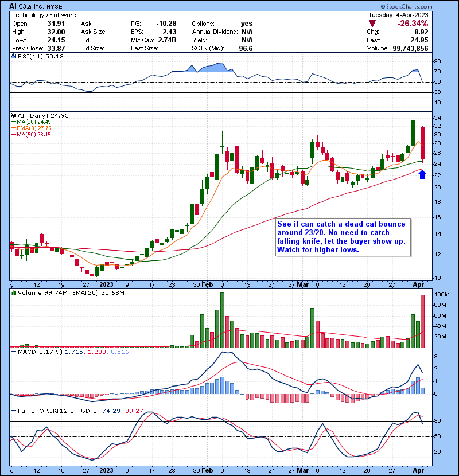Click the P/E value -10.28

pyautogui.click(x=166, y=24)
